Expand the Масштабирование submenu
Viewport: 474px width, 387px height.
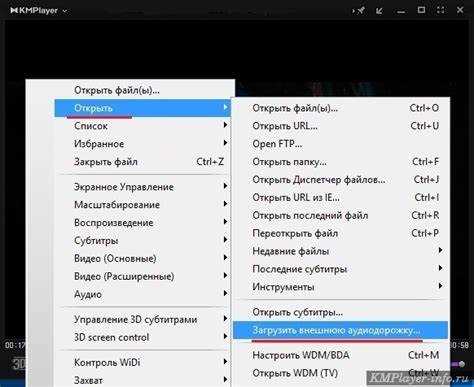click(143, 205)
